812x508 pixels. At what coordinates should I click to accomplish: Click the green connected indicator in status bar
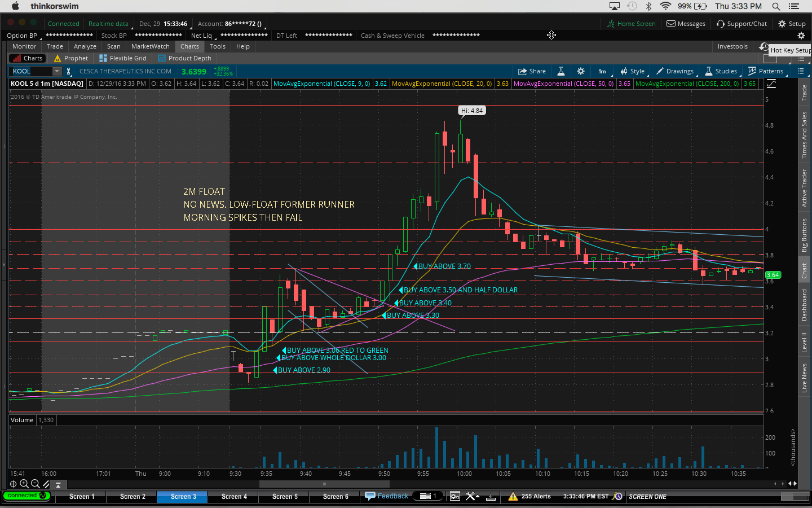click(27, 496)
